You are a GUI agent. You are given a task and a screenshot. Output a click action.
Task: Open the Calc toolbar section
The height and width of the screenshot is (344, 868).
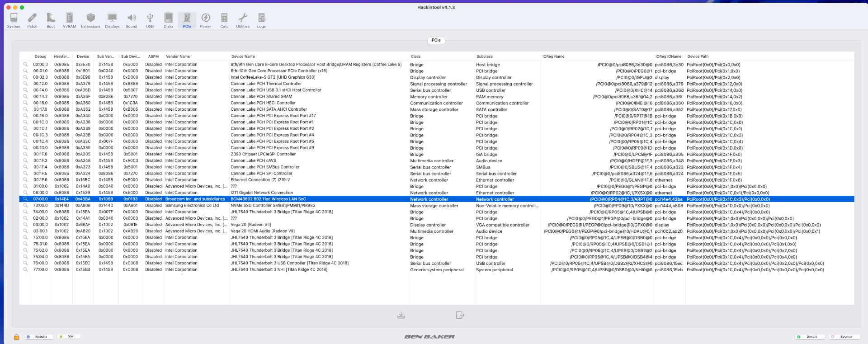coord(224,21)
